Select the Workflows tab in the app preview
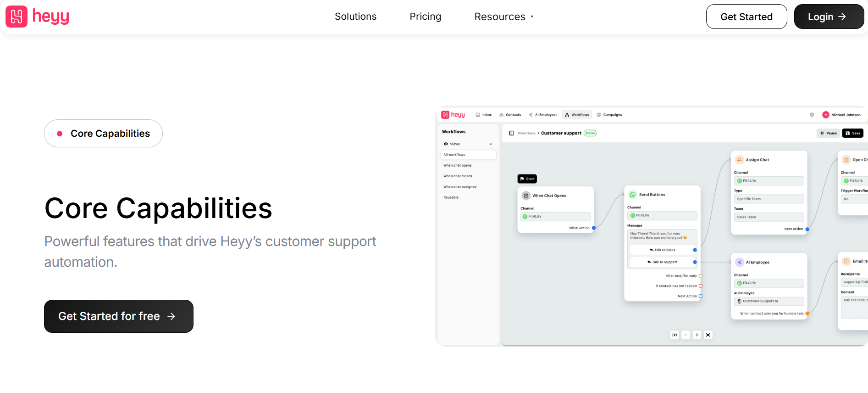Screen dimensions: 868x393 click(x=577, y=115)
